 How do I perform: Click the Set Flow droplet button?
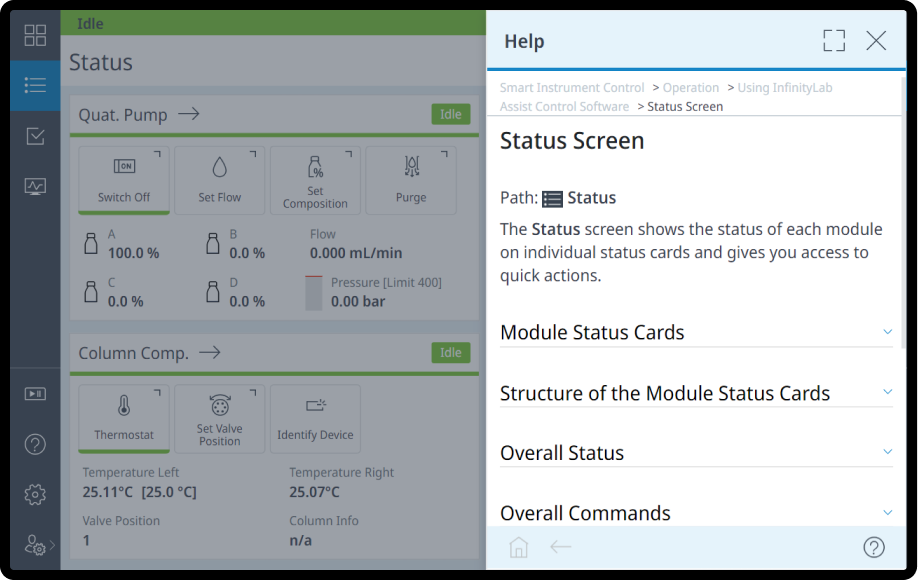(x=220, y=180)
